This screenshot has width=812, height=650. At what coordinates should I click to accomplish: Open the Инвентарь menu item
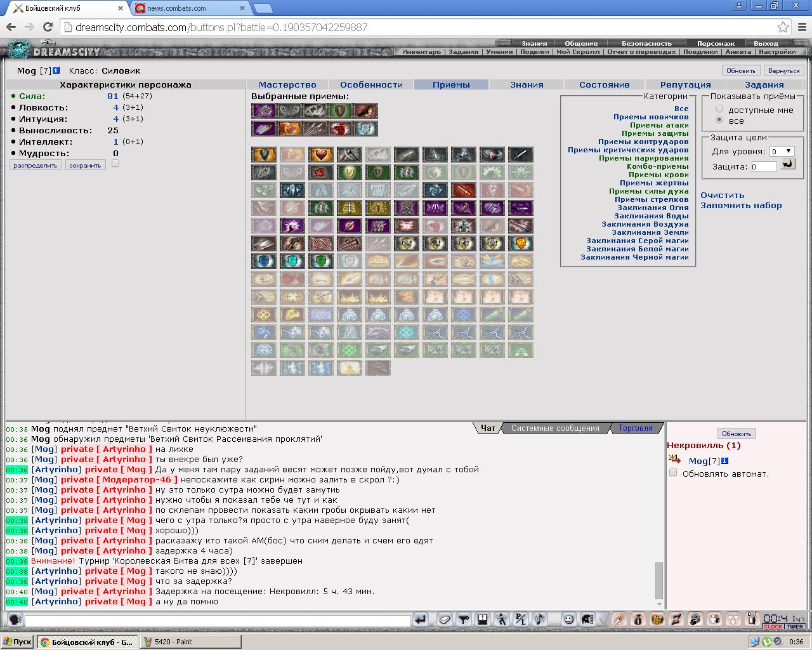pyautogui.click(x=421, y=52)
